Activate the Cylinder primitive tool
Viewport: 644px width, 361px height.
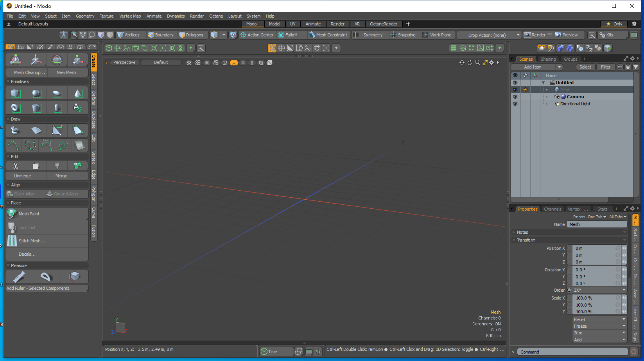click(36, 108)
